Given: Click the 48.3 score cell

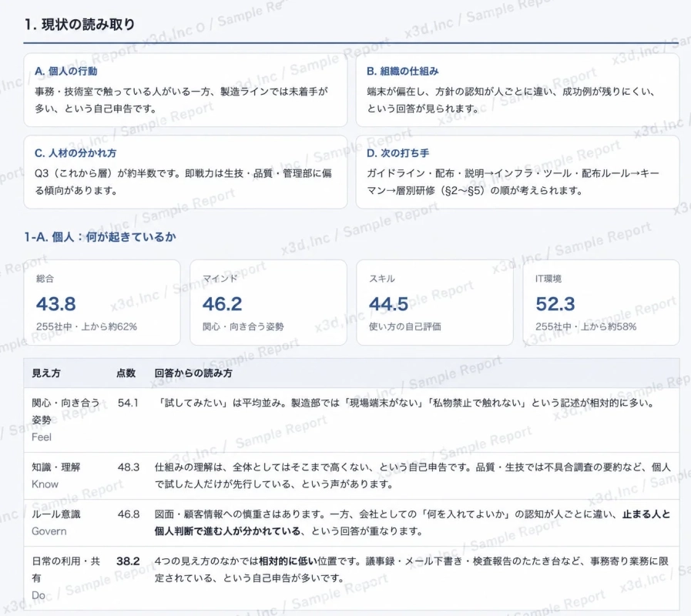Looking at the screenshot, I should point(128,467).
